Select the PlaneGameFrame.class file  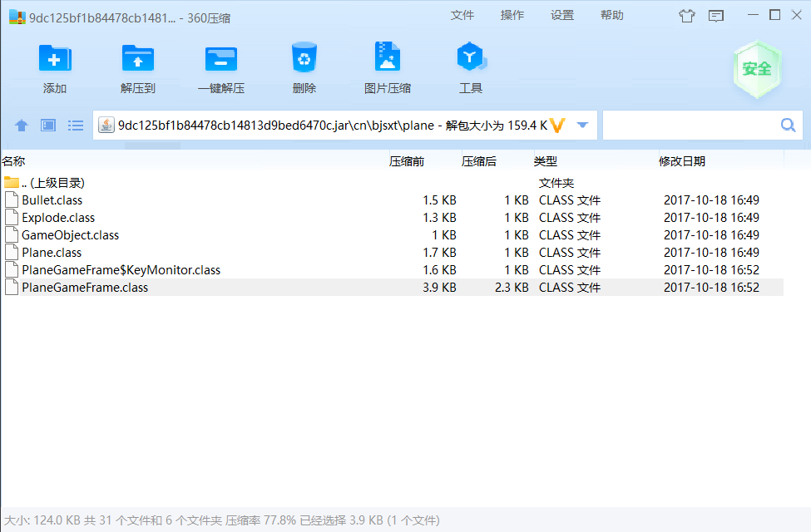click(x=393, y=288)
